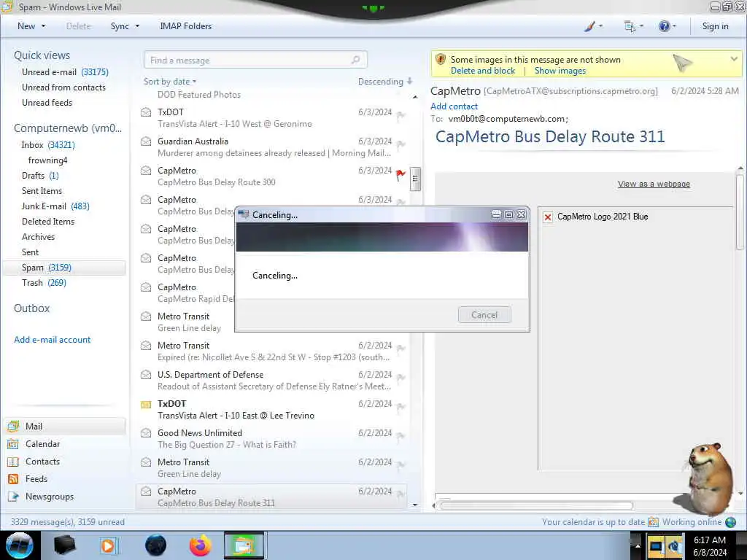Select the calendar status icon in the status bar
Viewport: 747px width, 560px height.
coord(654,522)
